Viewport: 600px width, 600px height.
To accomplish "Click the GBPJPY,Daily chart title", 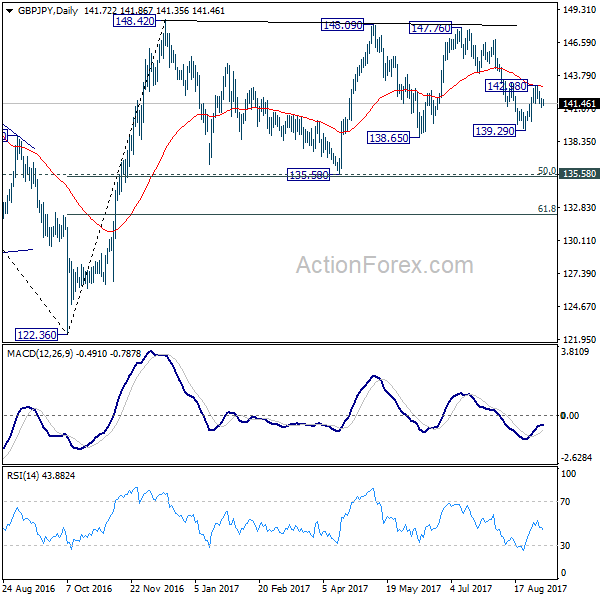I will 48,11.
